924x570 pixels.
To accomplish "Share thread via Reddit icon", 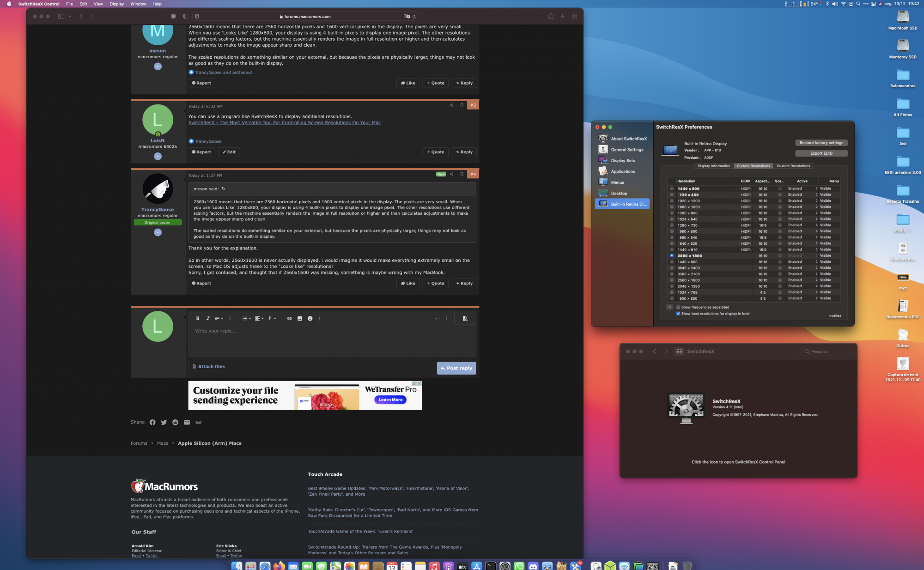I will (x=175, y=422).
